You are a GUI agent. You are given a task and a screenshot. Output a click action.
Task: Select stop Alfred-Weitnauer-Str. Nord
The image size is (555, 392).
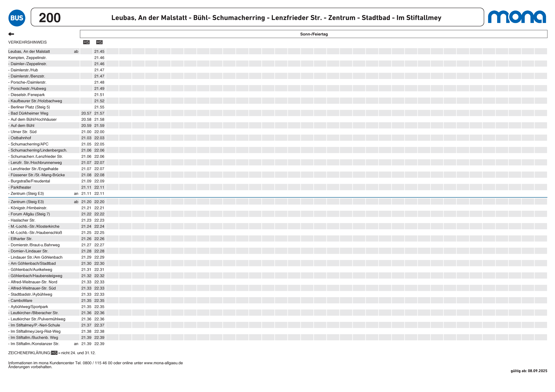[33, 282]
